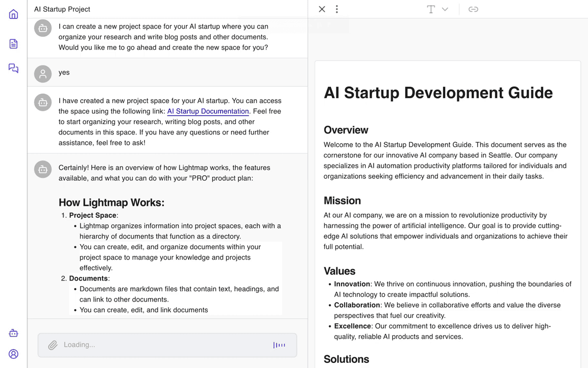Expand the chevron dropdown beside the T icon

click(445, 9)
